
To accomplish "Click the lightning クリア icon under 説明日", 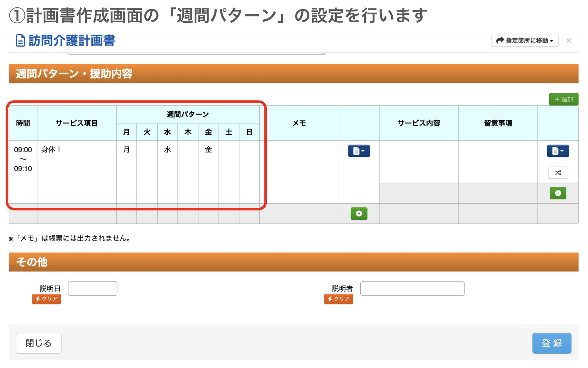I will point(46,299).
